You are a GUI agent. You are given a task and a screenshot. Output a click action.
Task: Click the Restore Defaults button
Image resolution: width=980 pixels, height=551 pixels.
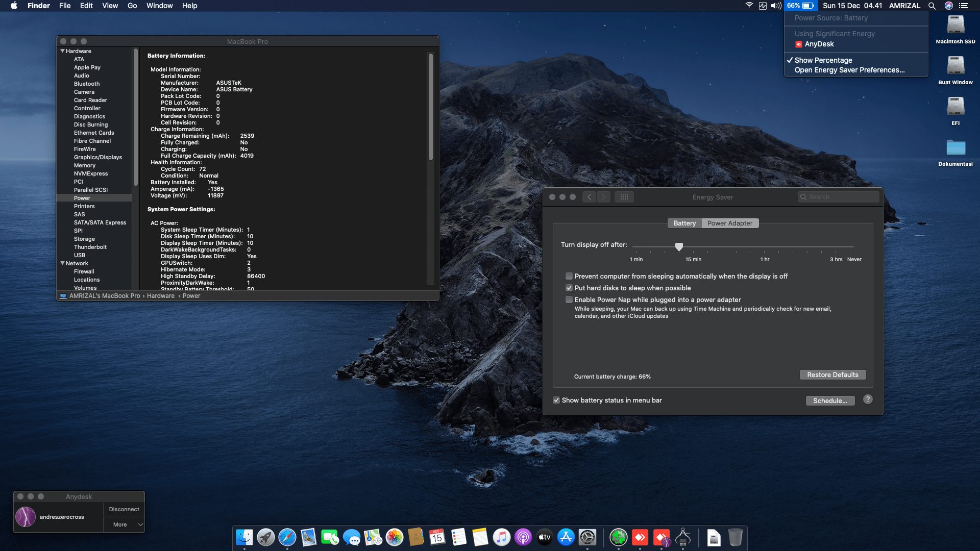(x=832, y=374)
